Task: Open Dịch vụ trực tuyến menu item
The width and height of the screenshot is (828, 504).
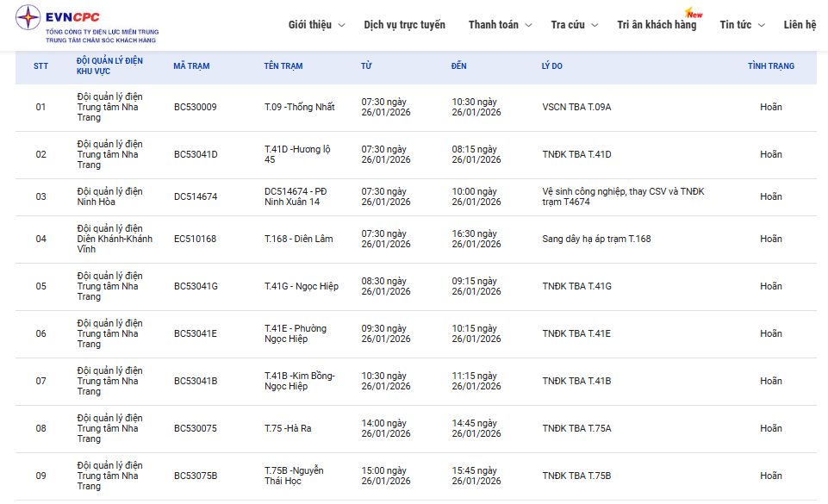Action: click(x=404, y=25)
